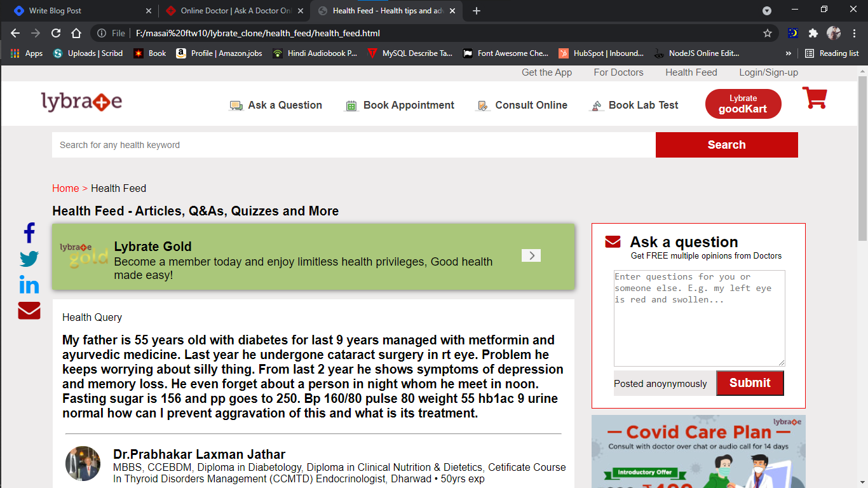Click the Book Lab Test microscope icon

pyautogui.click(x=596, y=106)
